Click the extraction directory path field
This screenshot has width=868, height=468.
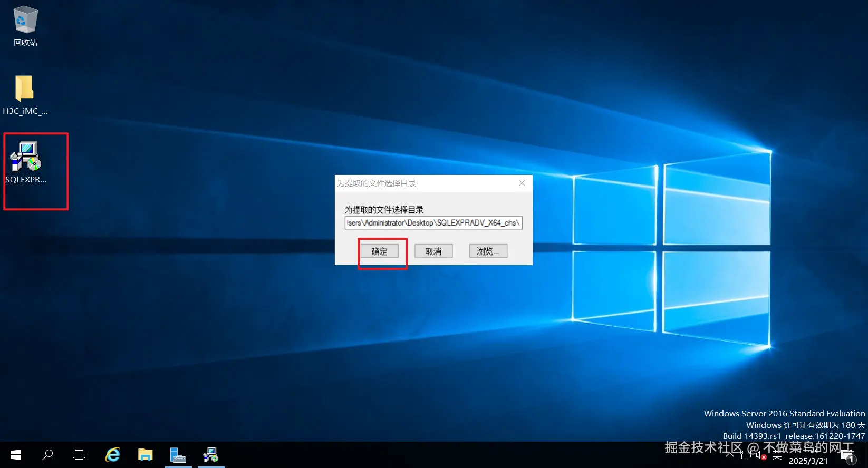433,223
